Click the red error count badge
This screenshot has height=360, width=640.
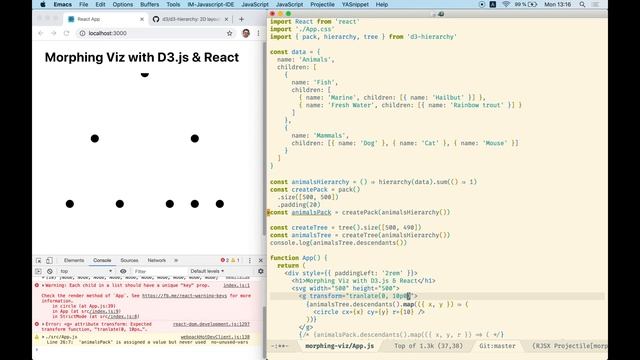(x=224, y=260)
